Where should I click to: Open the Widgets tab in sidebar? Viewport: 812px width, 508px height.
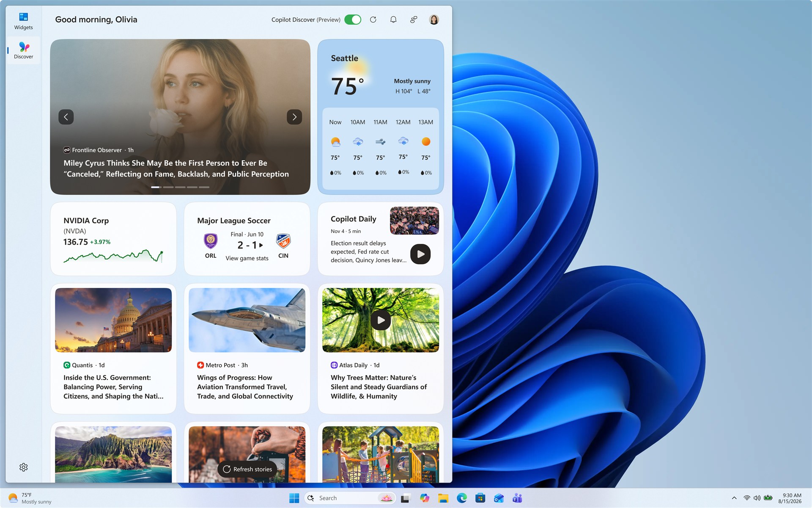[23, 21]
